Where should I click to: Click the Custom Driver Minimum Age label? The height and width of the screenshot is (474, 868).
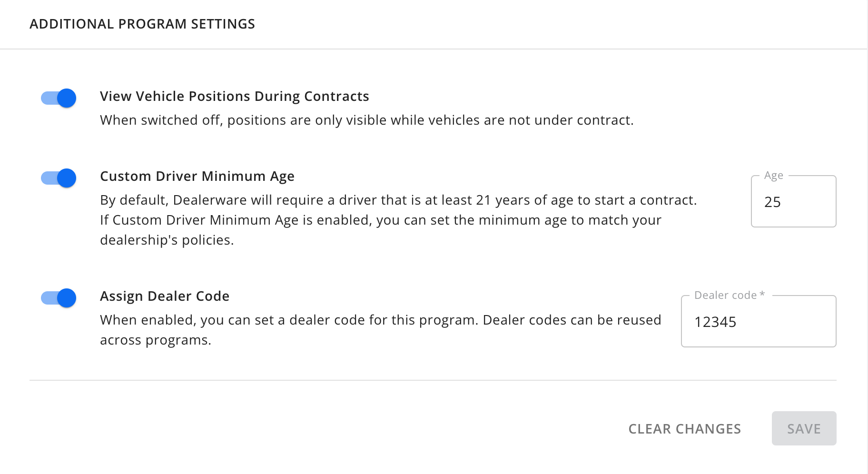(197, 176)
